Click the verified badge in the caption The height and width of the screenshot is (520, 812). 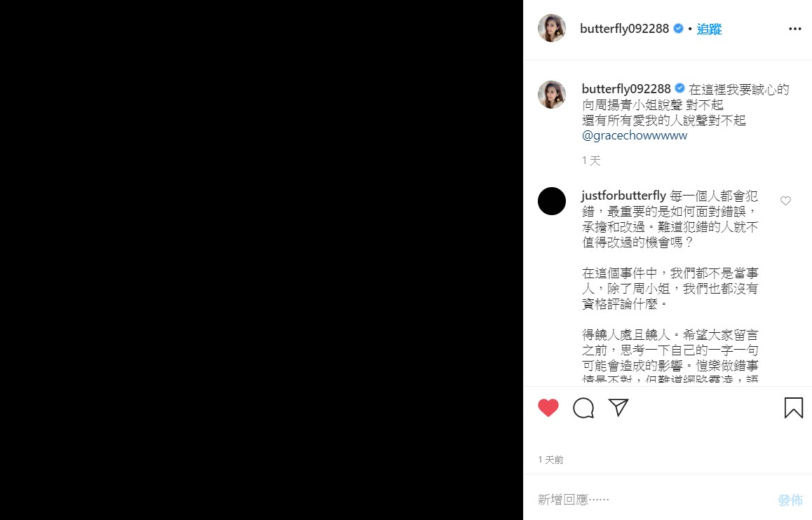[x=680, y=88]
